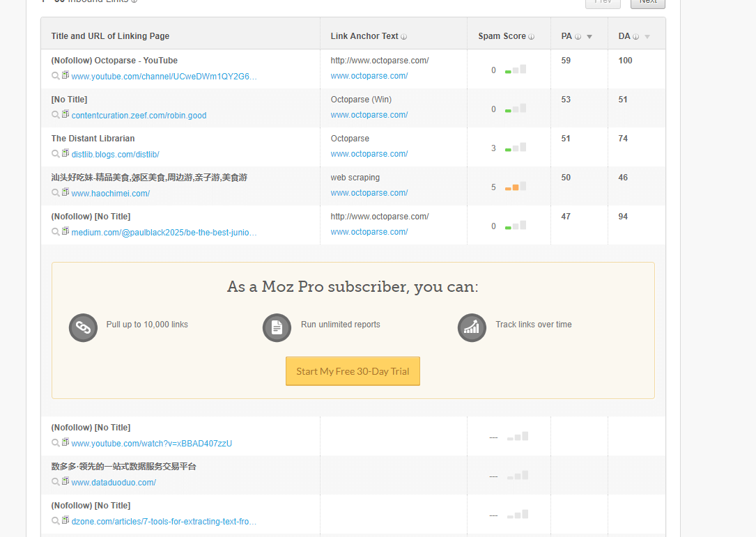Click page preview icon beside youtube.com/channel link
The image size is (756, 537).
(65, 75)
